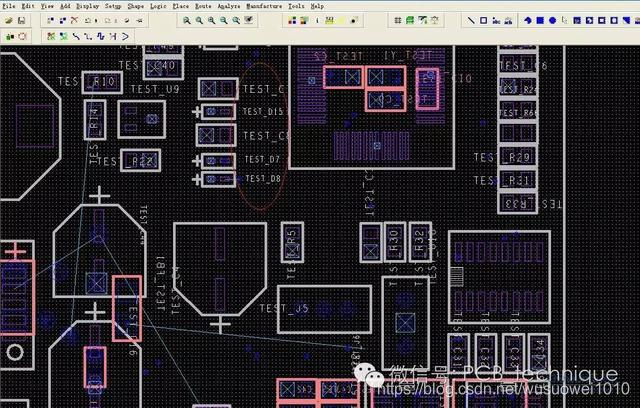This screenshot has width=640, height=408.
Task: Click the red X Delete tool
Action: pyautogui.click(x=74, y=20)
